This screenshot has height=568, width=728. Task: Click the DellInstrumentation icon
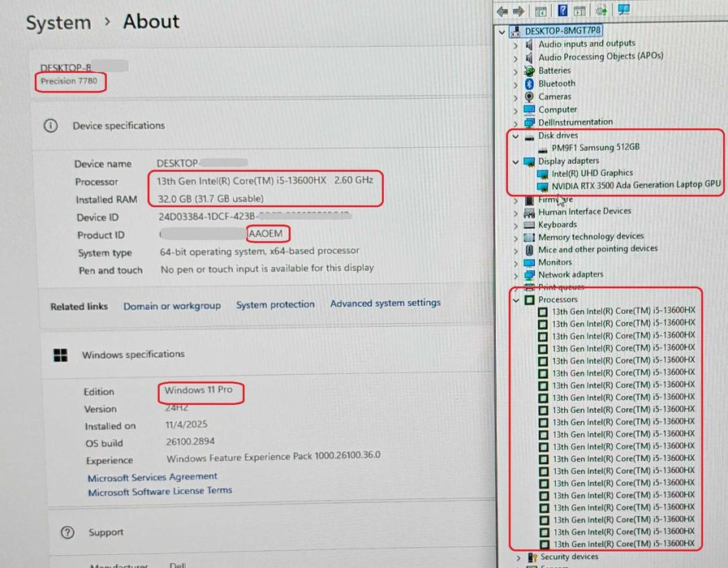coord(529,123)
